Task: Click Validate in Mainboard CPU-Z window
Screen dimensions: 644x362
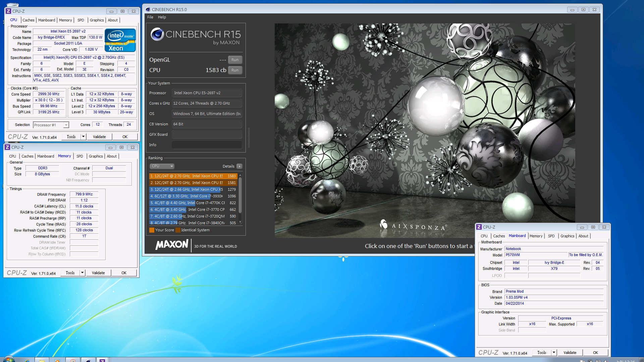Action: 570,353
